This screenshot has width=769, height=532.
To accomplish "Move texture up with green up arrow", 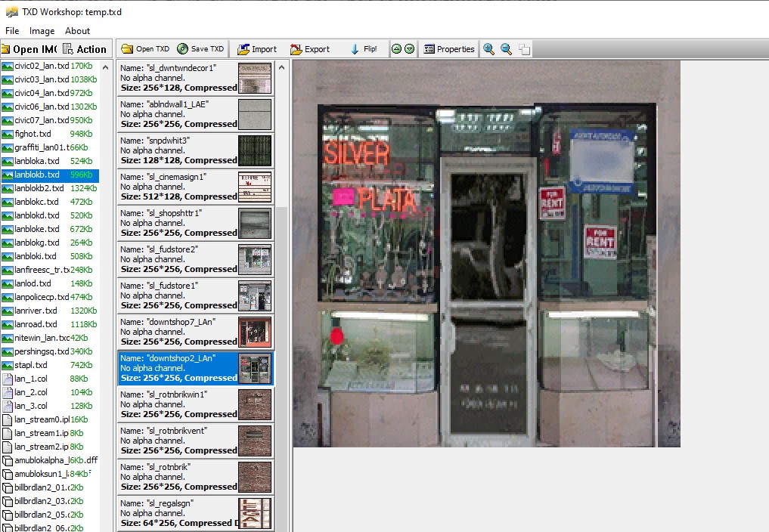I will [397, 49].
